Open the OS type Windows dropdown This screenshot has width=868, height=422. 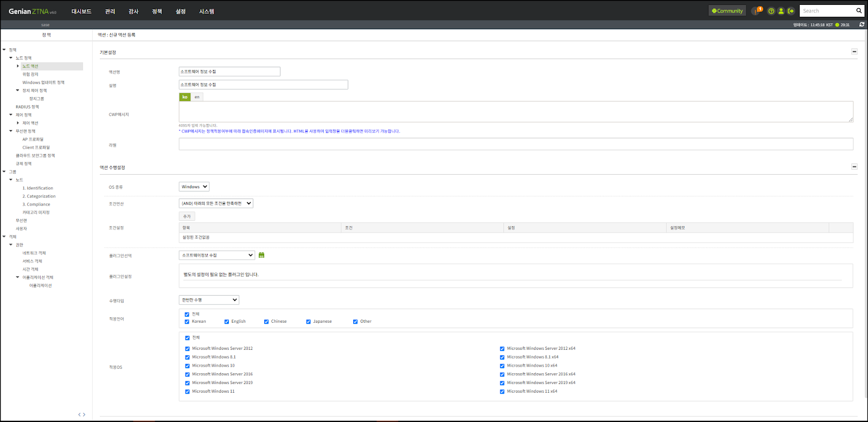pyautogui.click(x=194, y=187)
